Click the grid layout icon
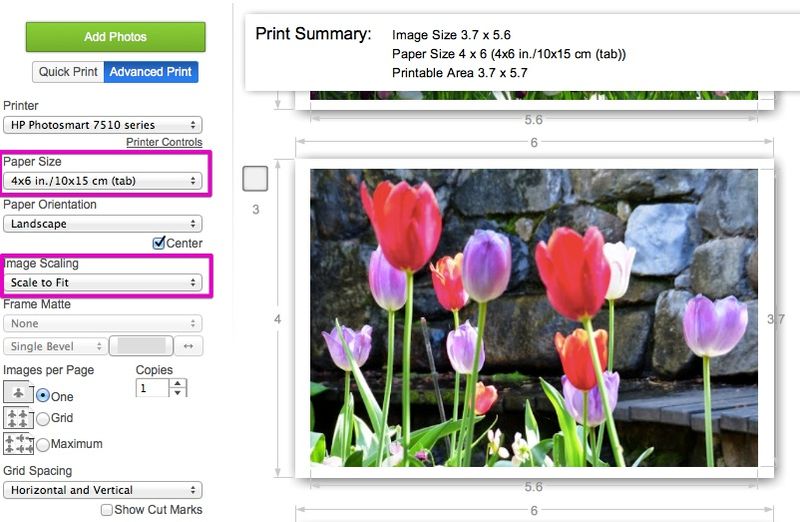This screenshot has width=800, height=522. tap(18, 418)
